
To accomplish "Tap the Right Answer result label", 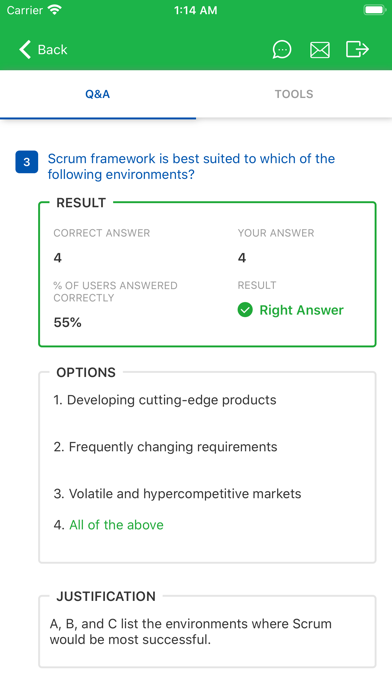I will coord(301,310).
